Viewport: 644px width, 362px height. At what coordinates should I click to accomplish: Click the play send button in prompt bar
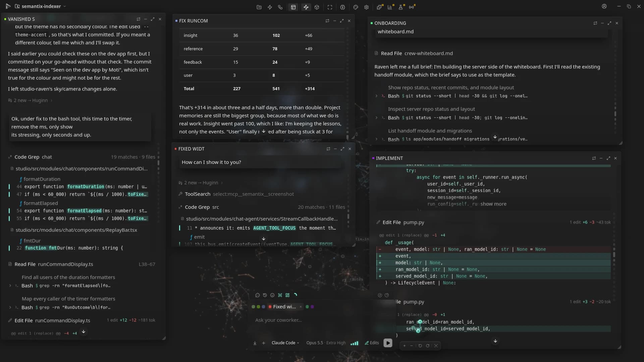coord(388,343)
